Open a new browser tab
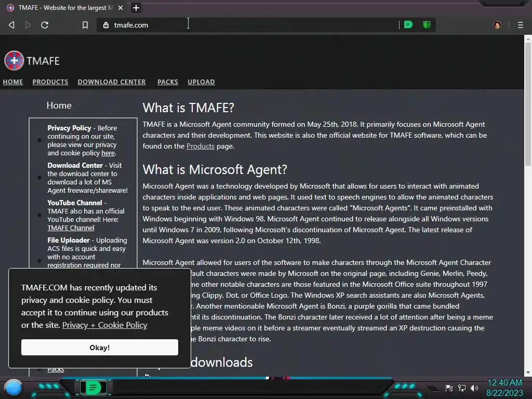The height and width of the screenshot is (399, 532). tap(136, 7)
